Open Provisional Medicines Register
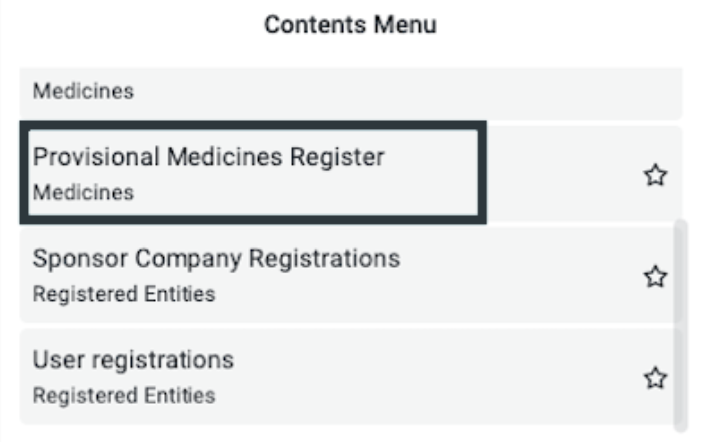702x442 pixels. coord(209,157)
